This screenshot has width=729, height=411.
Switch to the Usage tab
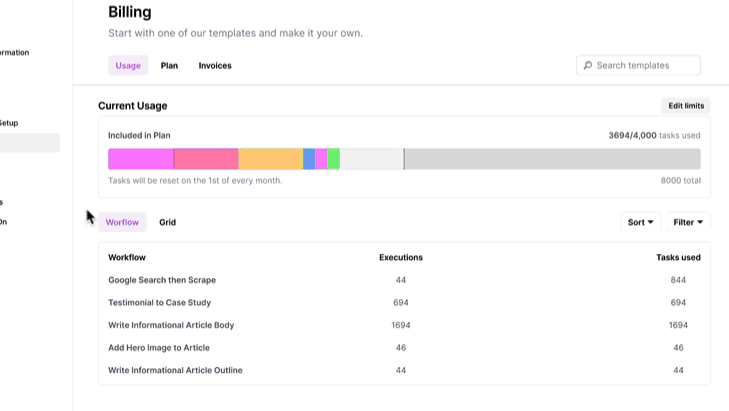[x=128, y=66]
